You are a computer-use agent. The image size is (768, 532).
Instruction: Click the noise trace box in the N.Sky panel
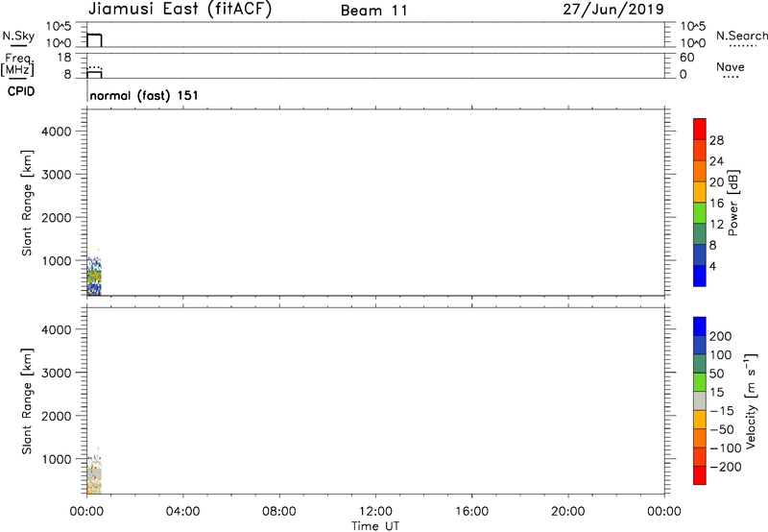pos(94,40)
